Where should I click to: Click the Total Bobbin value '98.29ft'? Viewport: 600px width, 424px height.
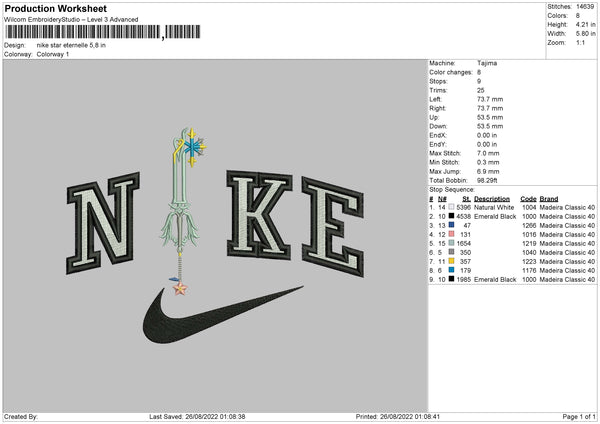tap(487, 180)
